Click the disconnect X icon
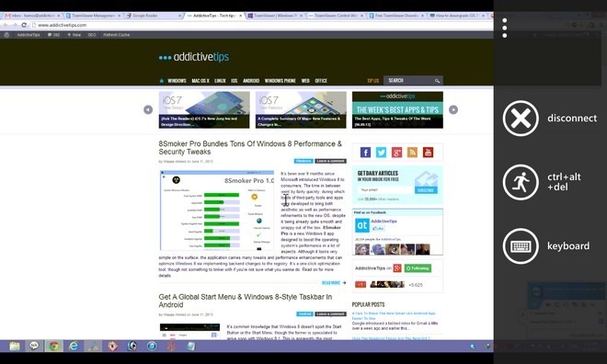This screenshot has height=364, width=607. pyautogui.click(x=521, y=119)
